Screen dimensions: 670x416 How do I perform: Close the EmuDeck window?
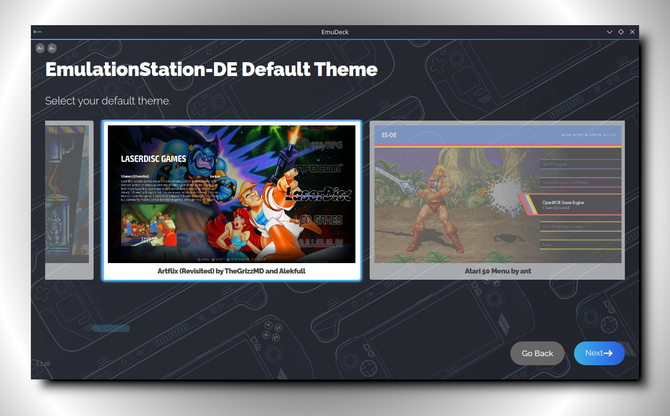(632, 32)
